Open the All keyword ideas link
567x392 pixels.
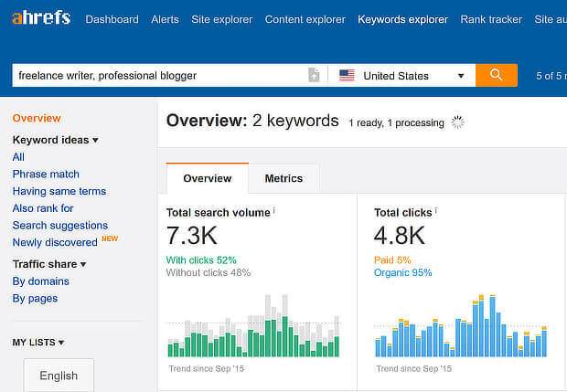click(18, 157)
